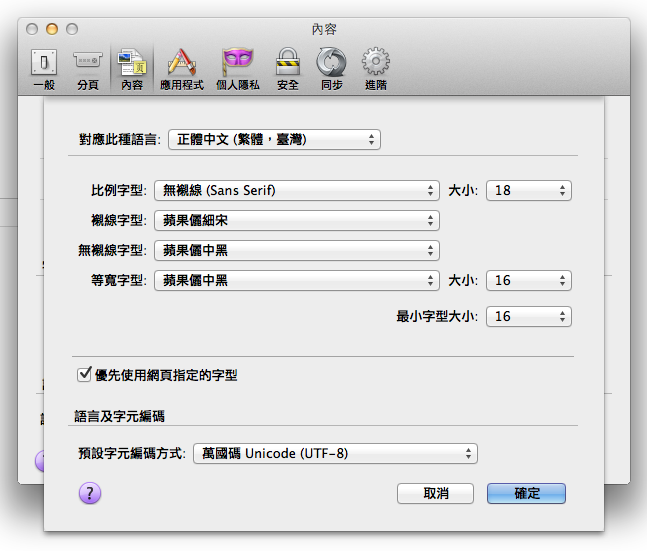Open the 襯線字型 serif font dropdown
The width and height of the screenshot is (647, 551).
click(297, 220)
